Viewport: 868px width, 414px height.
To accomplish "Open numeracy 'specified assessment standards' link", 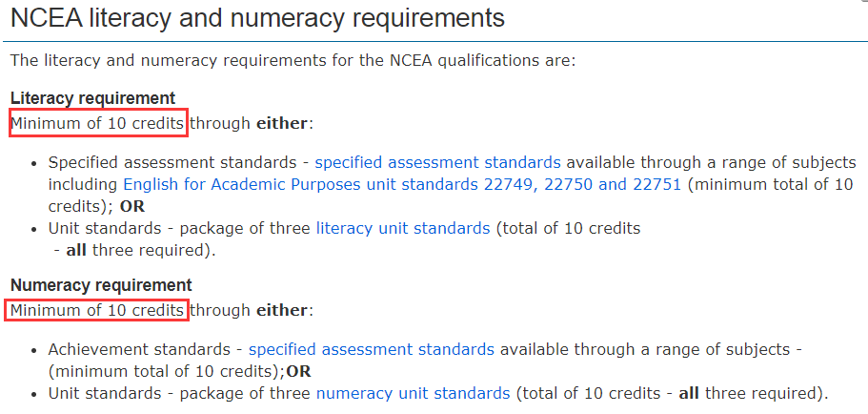I will [x=371, y=349].
